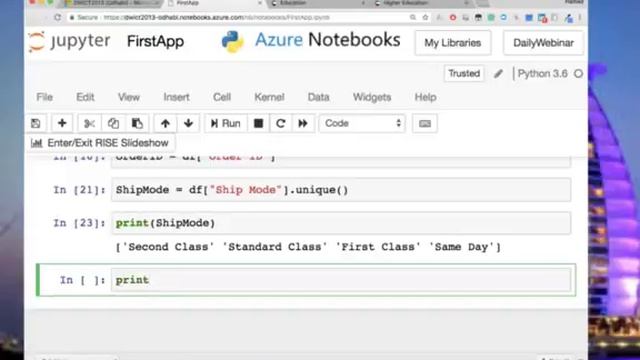This screenshot has width=640, height=360.
Task: Select the ShipMode unique() code cell
Action: 341,190
